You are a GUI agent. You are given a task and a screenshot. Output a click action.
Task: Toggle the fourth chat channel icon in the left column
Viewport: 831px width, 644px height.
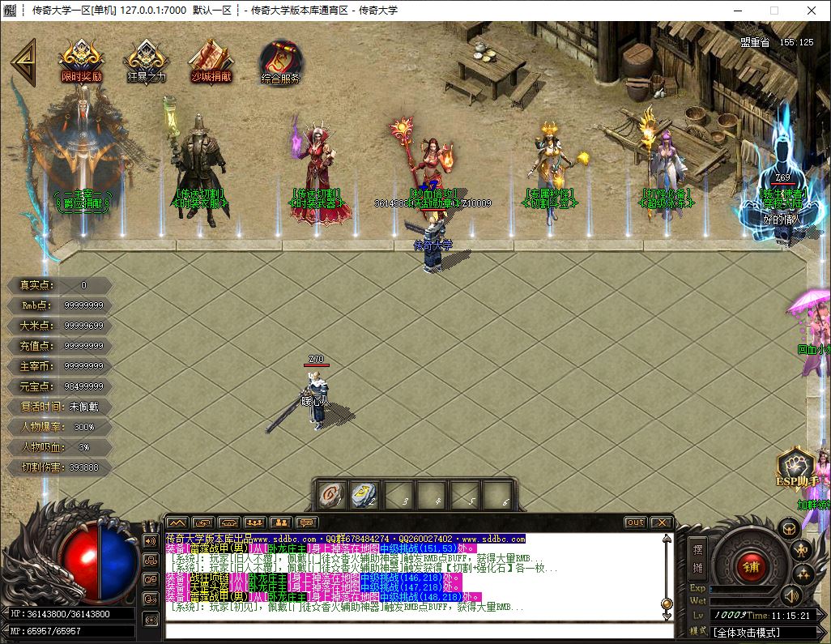(x=151, y=599)
